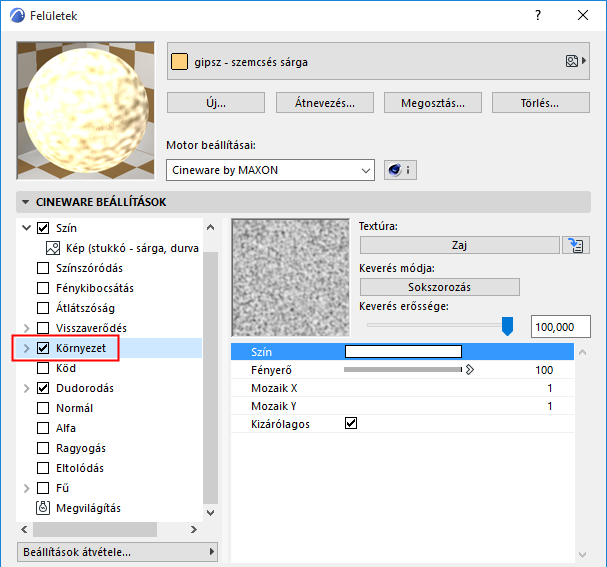Screen dimensions: 607x567
Task: Enable the Színszóródás checkbox
Action: point(43,268)
